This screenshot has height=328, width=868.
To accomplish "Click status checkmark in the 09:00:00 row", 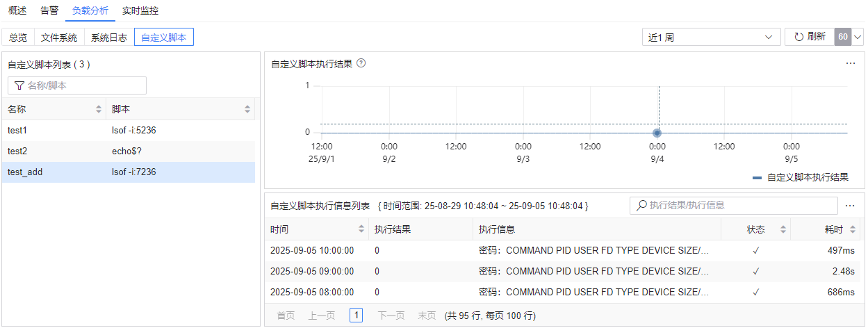I will [x=756, y=271].
